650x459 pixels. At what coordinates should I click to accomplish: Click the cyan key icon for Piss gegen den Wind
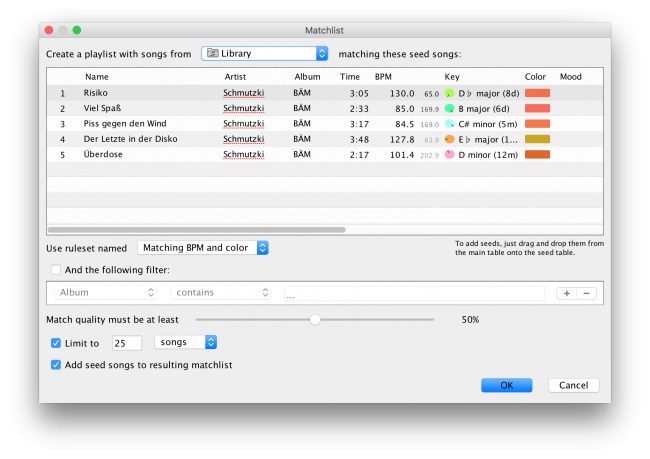(449, 124)
